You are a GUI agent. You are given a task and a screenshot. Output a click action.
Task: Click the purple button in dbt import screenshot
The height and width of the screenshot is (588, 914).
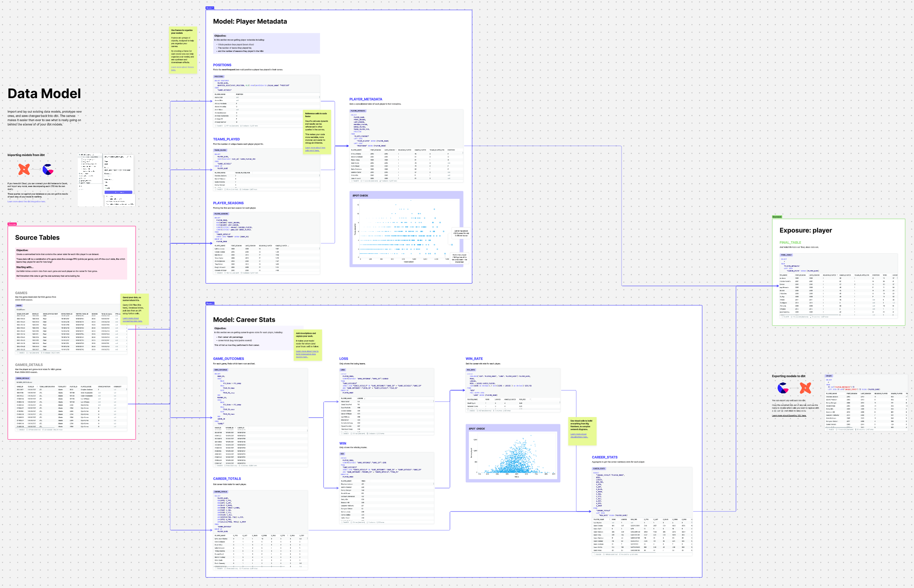(x=118, y=192)
